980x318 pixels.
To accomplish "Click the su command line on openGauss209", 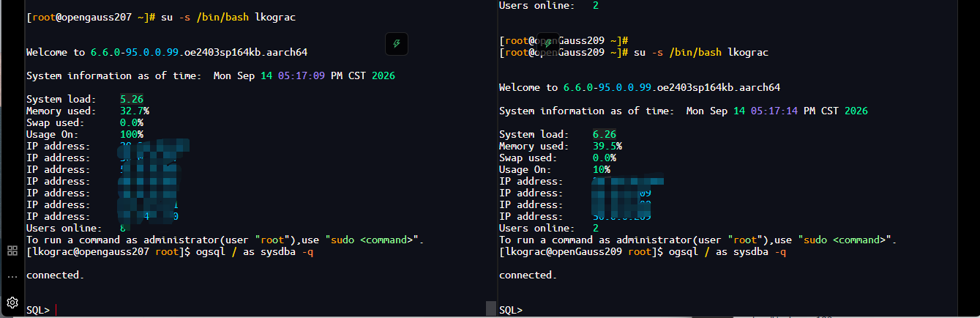I will pyautogui.click(x=634, y=52).
